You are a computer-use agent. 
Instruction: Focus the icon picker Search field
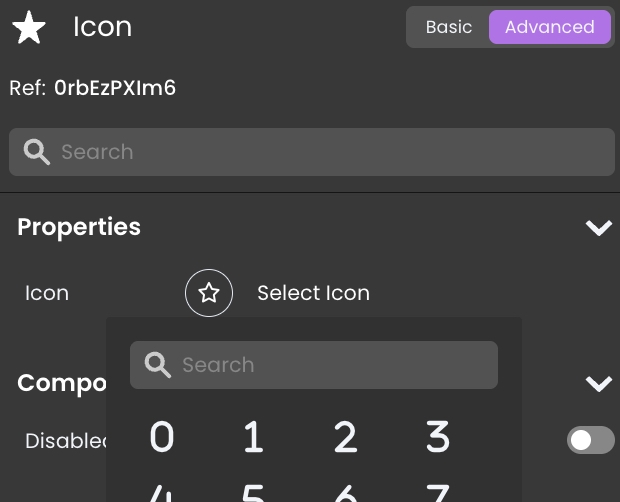click(330, 365)
